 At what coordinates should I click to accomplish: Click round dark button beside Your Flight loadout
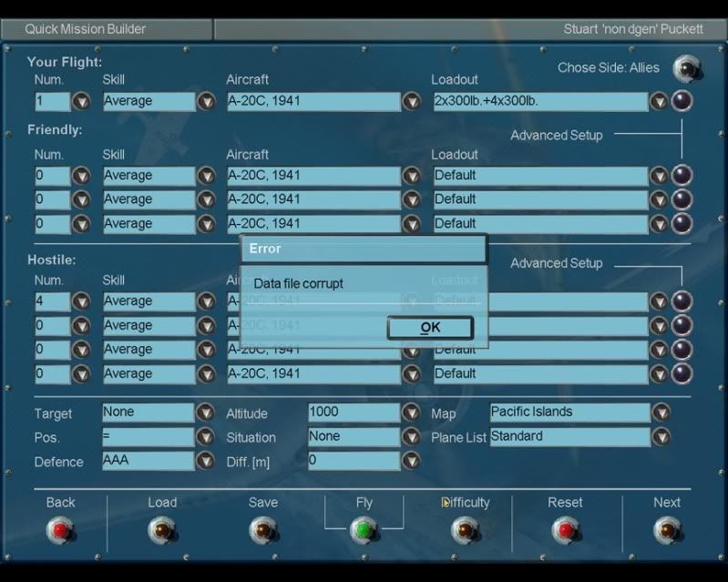tap(682, 101)
